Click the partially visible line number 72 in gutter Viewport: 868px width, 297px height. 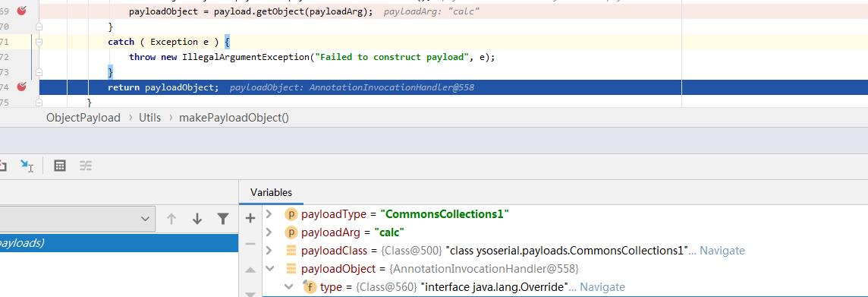tap(5, 56)
